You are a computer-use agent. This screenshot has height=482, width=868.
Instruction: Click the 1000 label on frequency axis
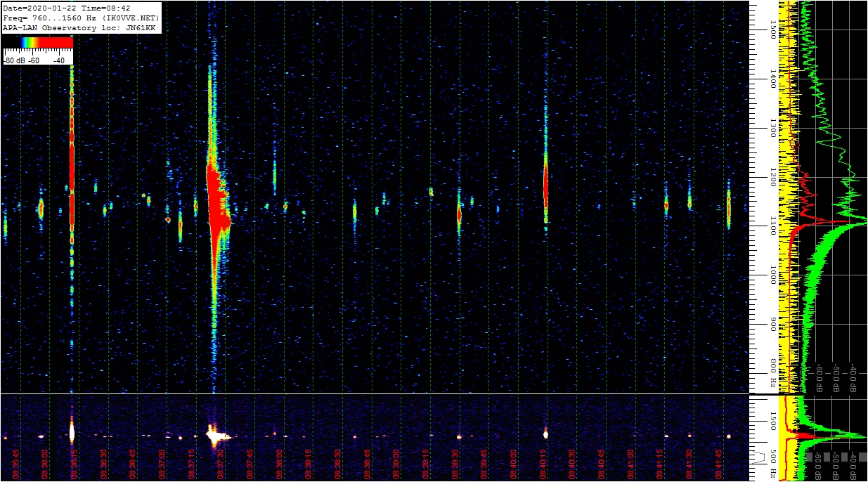pyautogui.click(x=772, y=275)
